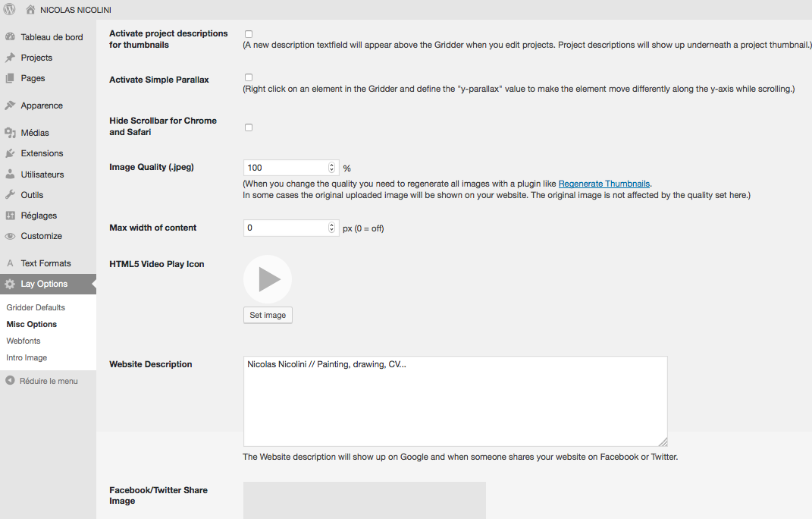Enable project descriptions for thumbnails checkbox
The width and height of the screenshot is (812, 519).
[249, 34]
